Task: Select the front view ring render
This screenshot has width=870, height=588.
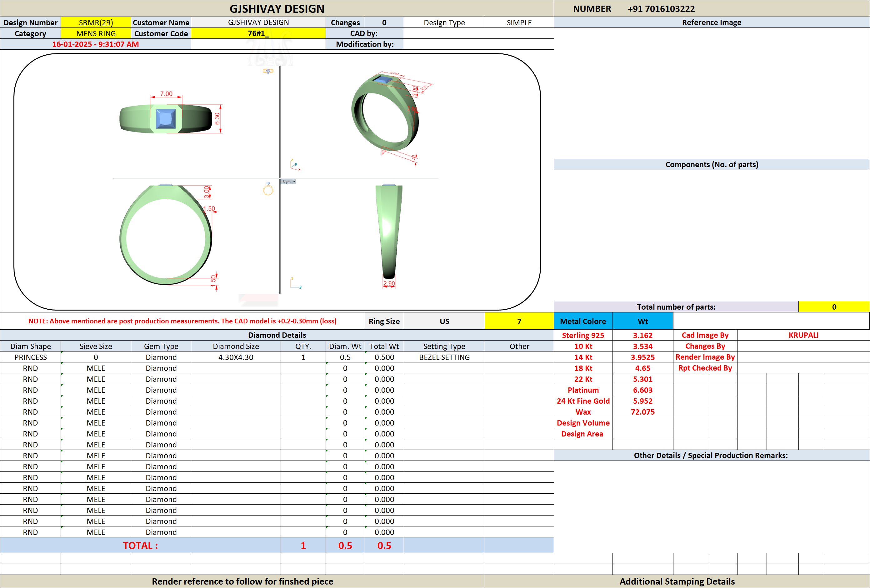Action: (166, 235)
